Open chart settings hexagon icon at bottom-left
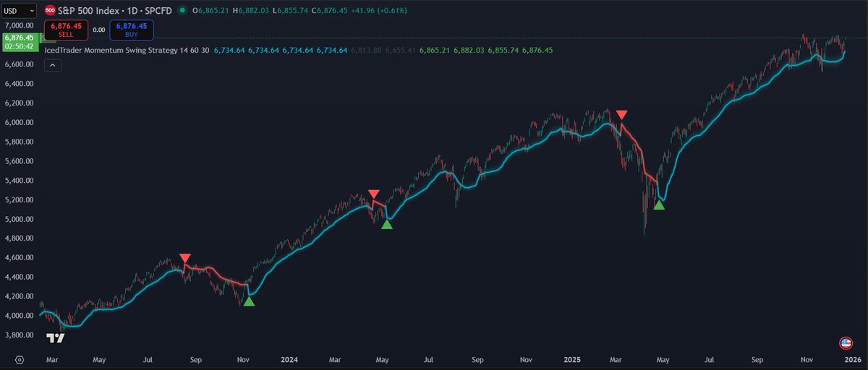The image size is (868, 370). coord(19,358)
